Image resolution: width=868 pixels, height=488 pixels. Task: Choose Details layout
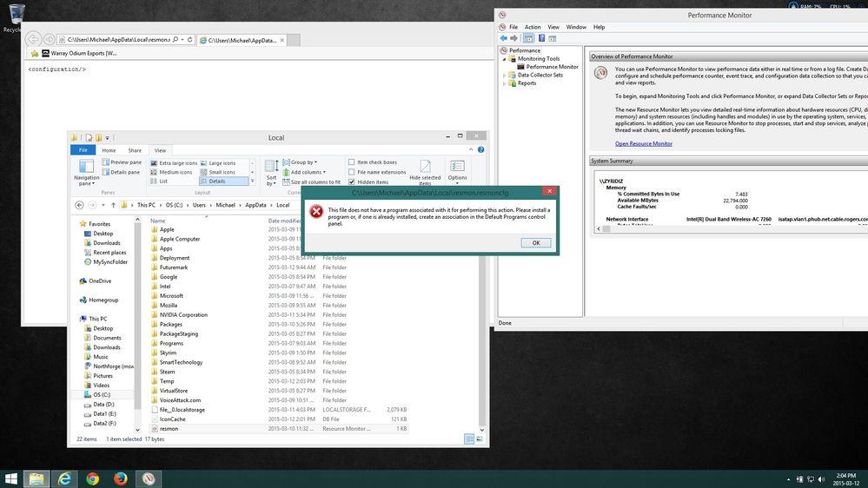click(x=223, y=181)
